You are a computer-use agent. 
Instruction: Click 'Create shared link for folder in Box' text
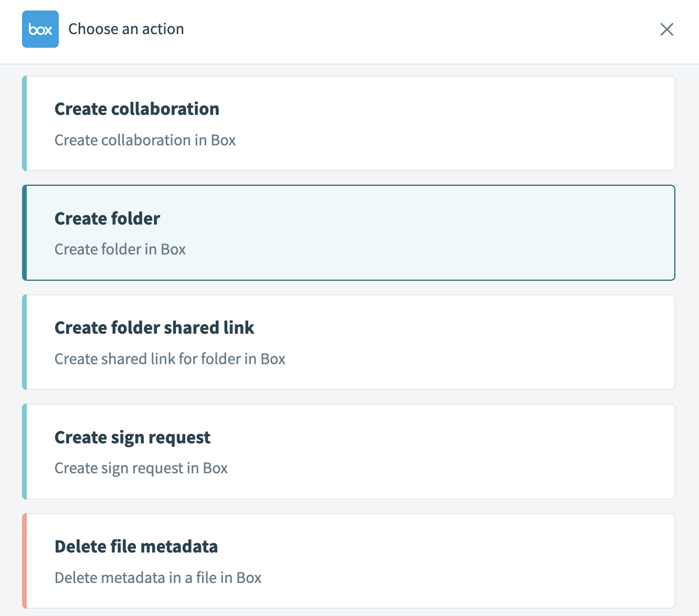point(170,359)
